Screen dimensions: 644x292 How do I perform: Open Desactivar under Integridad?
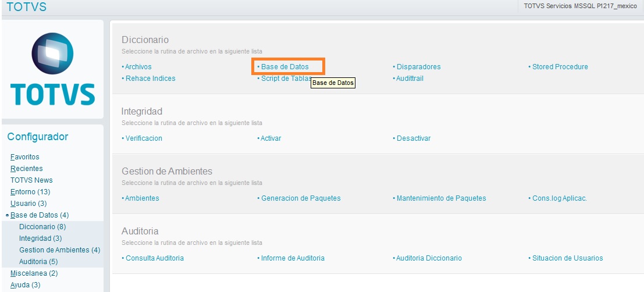tap(413, 138)
